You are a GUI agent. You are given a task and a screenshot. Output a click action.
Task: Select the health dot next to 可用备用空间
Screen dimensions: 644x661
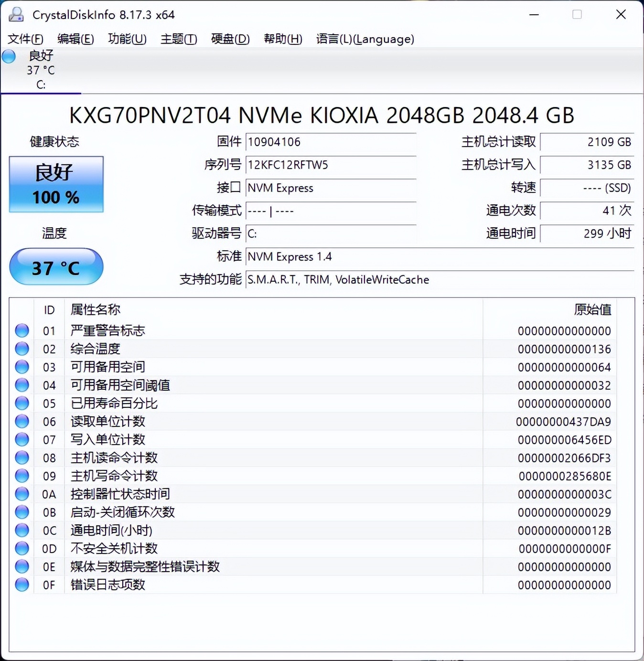pos(21,366)
